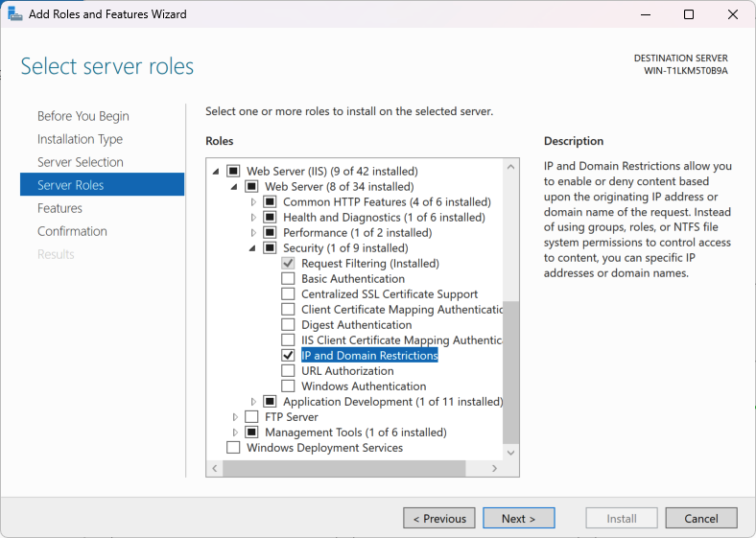Viewport: 756px width, 538px height.
Task: Maximize the wizard window
Action: click(x=689, y=14)
